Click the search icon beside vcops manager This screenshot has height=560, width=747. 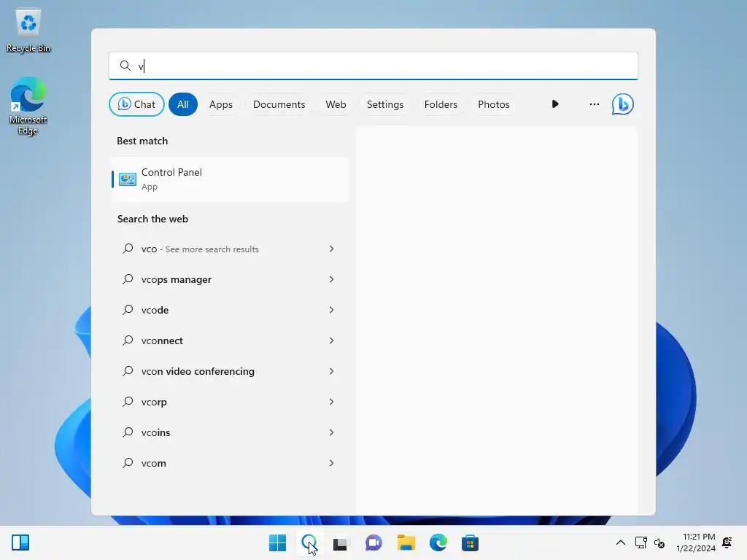(128, 279)
